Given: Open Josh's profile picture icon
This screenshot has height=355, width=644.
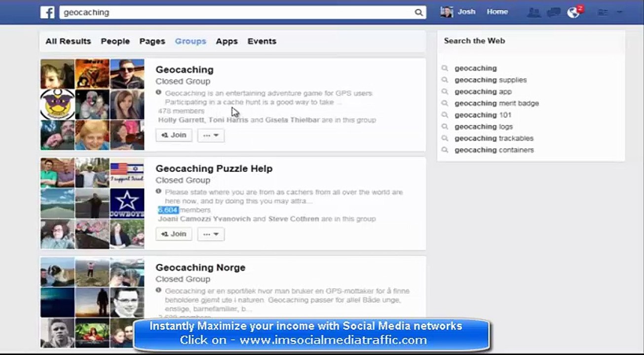Looking at the screenshot, I should (x=447, y=12).
